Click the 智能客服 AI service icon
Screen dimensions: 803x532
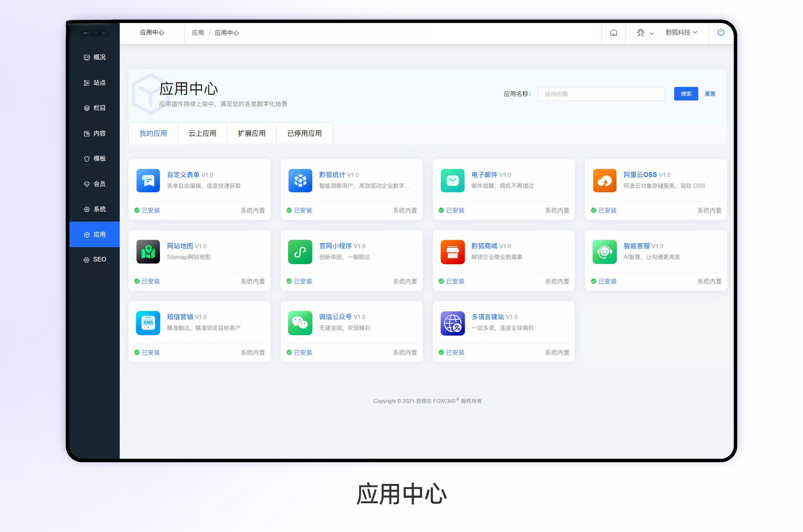pyautogui.click(x=604, y=252)
